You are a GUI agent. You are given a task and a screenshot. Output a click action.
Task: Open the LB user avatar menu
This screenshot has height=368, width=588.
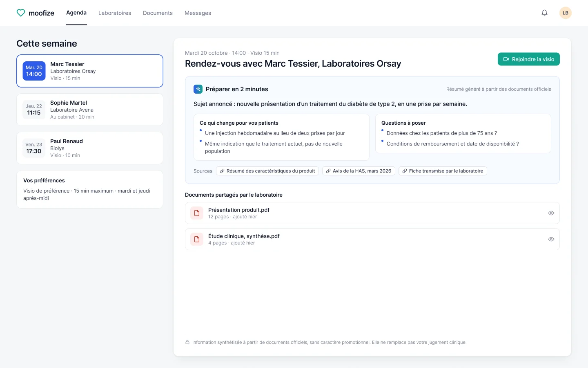click(566, 13)
